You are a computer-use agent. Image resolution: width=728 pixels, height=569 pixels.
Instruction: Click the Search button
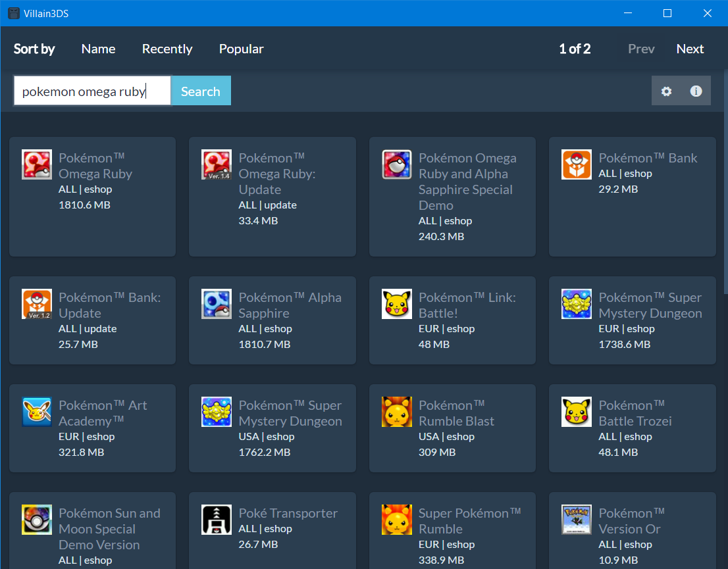coord(201,91)
